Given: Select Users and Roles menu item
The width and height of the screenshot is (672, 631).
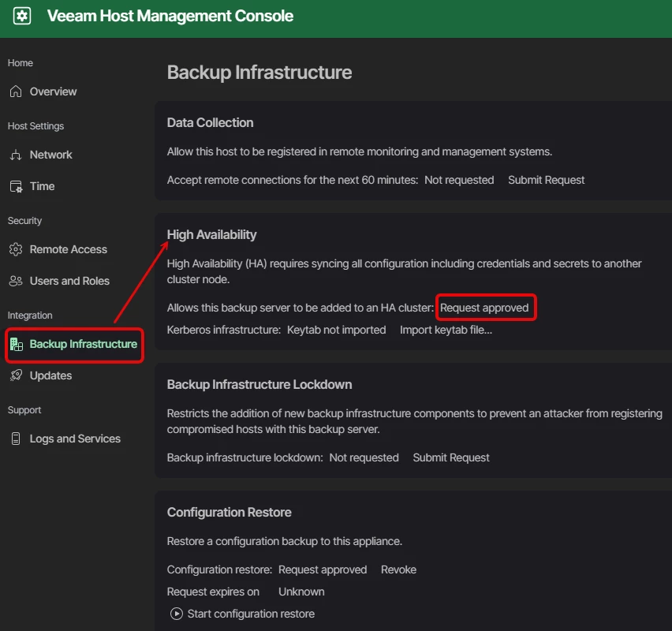Looking at the screenshot, I should [x=69, y=281].
